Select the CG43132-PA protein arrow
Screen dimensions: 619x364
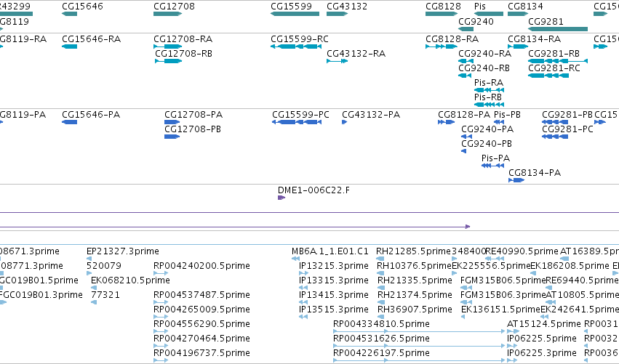click(344, 122)
